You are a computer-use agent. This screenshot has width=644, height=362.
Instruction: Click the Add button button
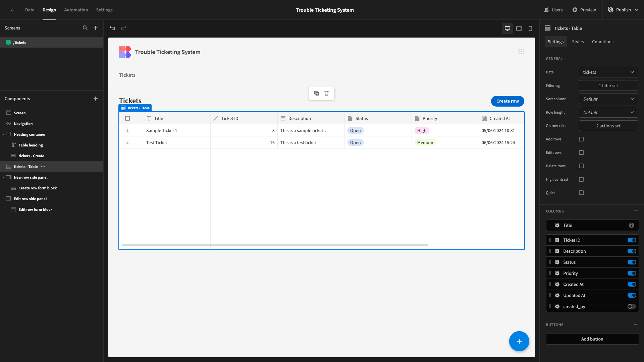[592, 339]
